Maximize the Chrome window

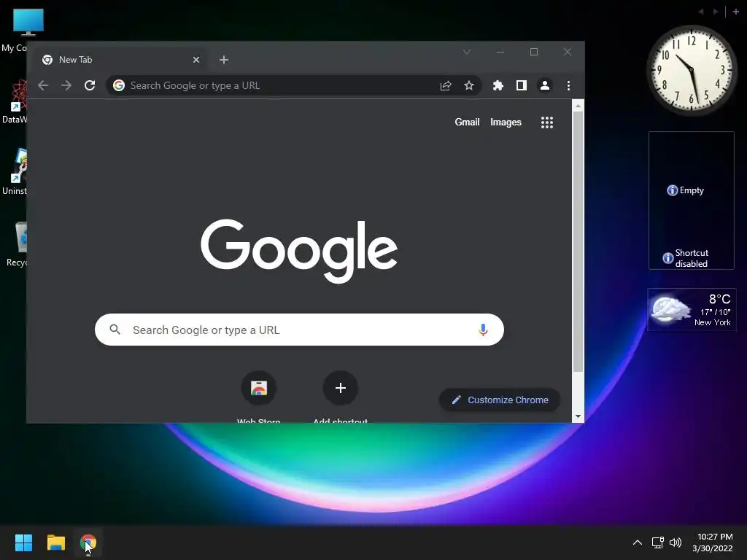pos(533,52)
